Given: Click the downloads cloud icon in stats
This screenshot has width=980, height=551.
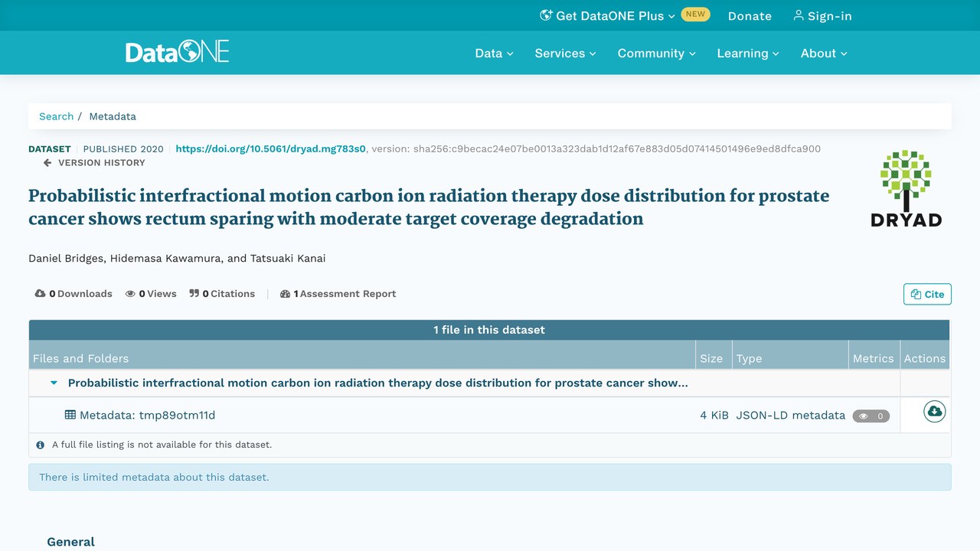Looking at the screenshot, I should click(40, 294).
